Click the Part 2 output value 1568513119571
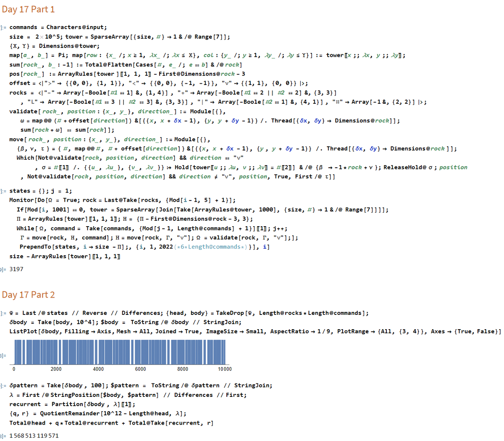This screenshot has width=504, height=441. point(34,436)
